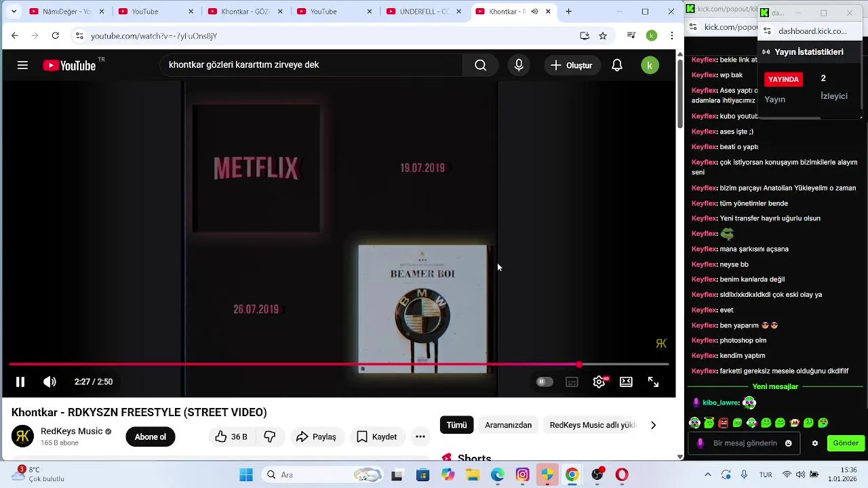Switch to the Khontkar - GÖZ tab
This screenshot has height=488, width=868.
pyautogui.click(x=245, y=12)
